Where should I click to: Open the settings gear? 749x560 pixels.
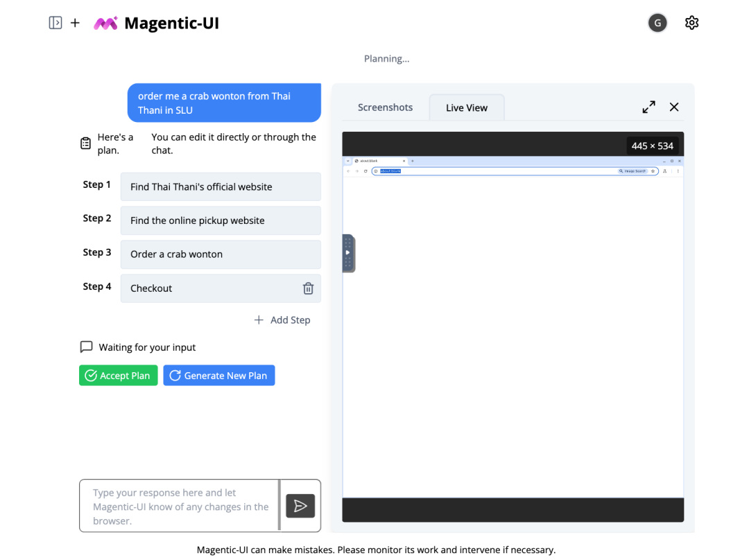point(691,22)
